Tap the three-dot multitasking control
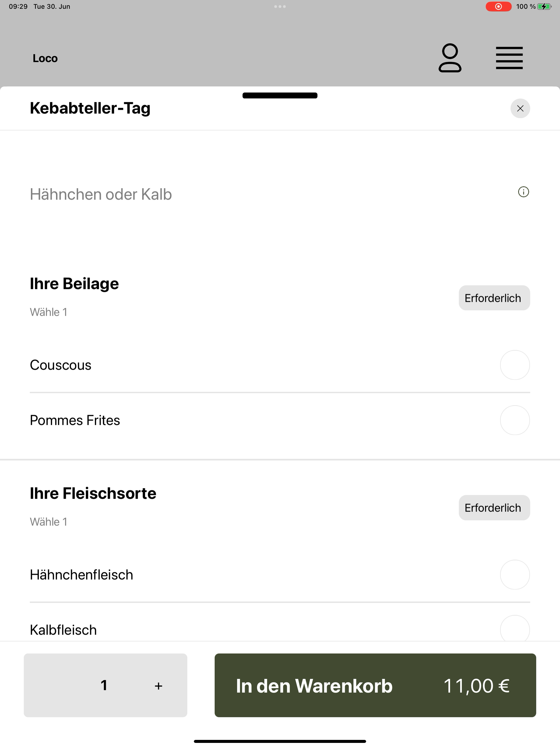560x747 pixels. (x=280, y=6)
